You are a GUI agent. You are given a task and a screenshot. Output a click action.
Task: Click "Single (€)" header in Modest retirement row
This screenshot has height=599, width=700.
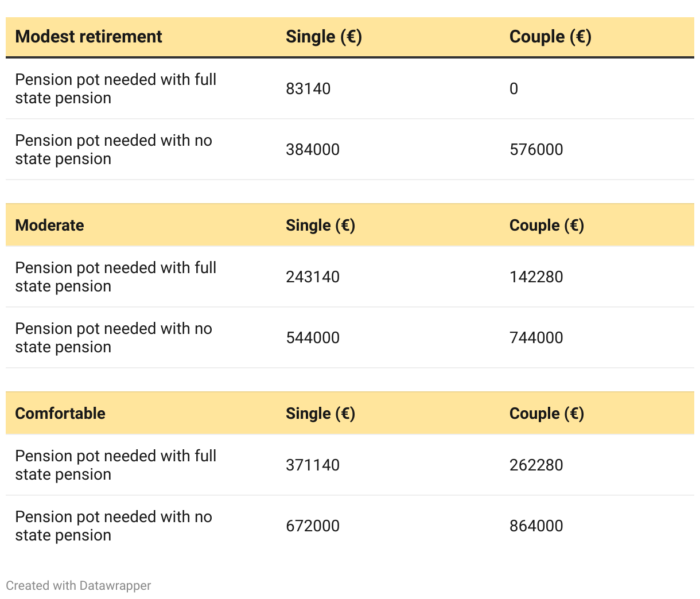tap(324, 37)
